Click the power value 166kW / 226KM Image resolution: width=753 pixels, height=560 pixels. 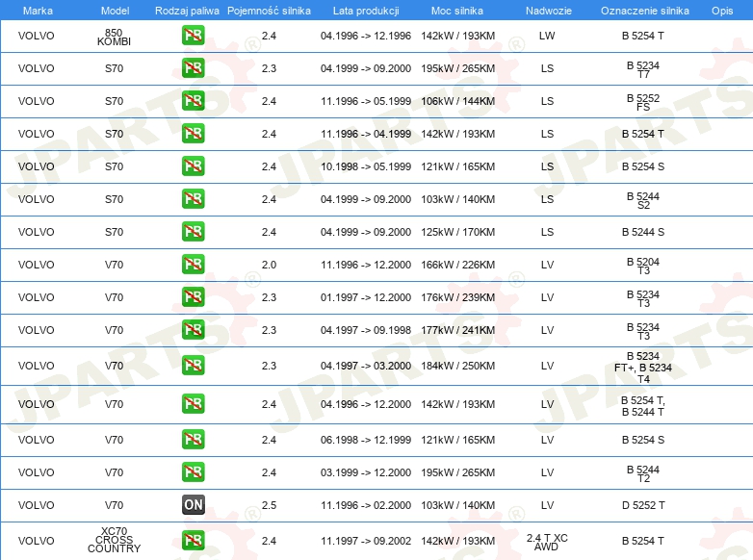[457, 265]
